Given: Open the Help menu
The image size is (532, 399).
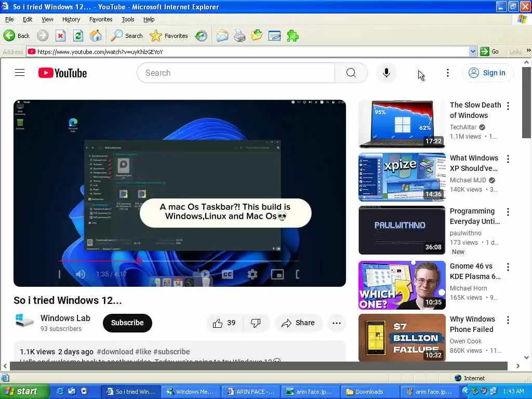Looking at the screenshot, I should pos(149,19).
